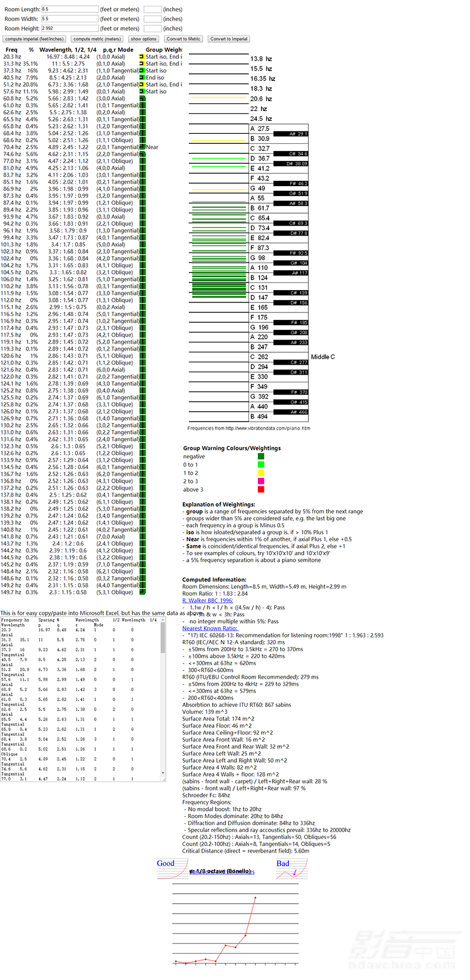This screenshot has width=470, height=980.
Task: Click the 'Group Warning Colours/Weightings' heading
Action: coord(232,448)
